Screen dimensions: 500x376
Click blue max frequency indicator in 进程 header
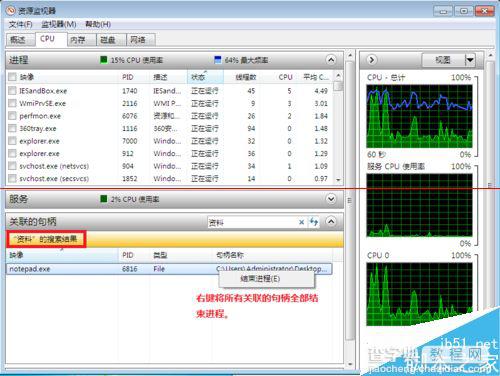tap(218, 60)
